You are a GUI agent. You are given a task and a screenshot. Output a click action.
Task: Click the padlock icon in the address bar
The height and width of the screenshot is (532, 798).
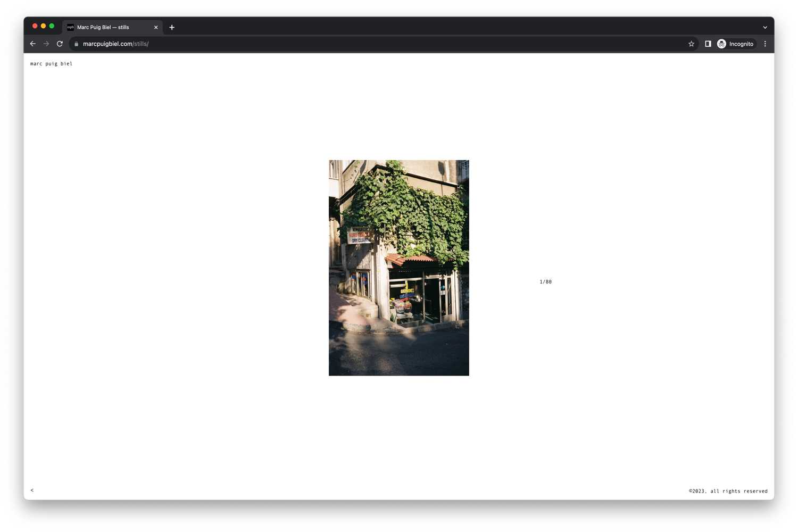click(x=76, y=44)
